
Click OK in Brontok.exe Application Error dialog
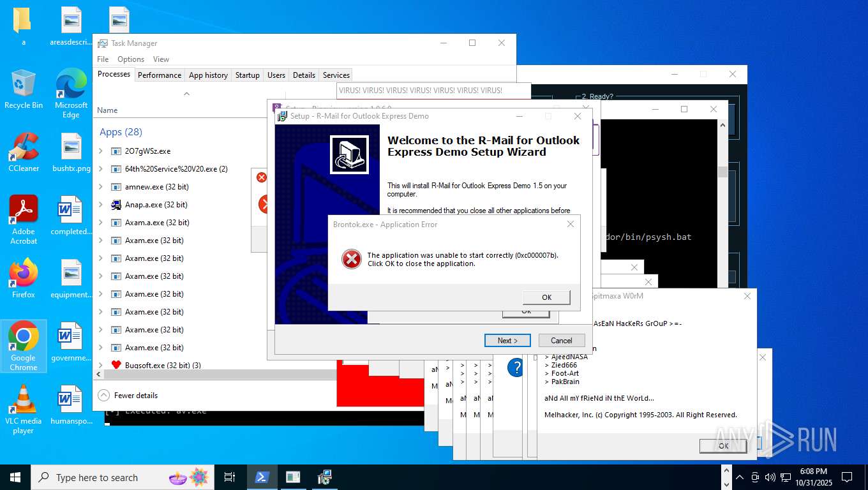click(546, 297)
